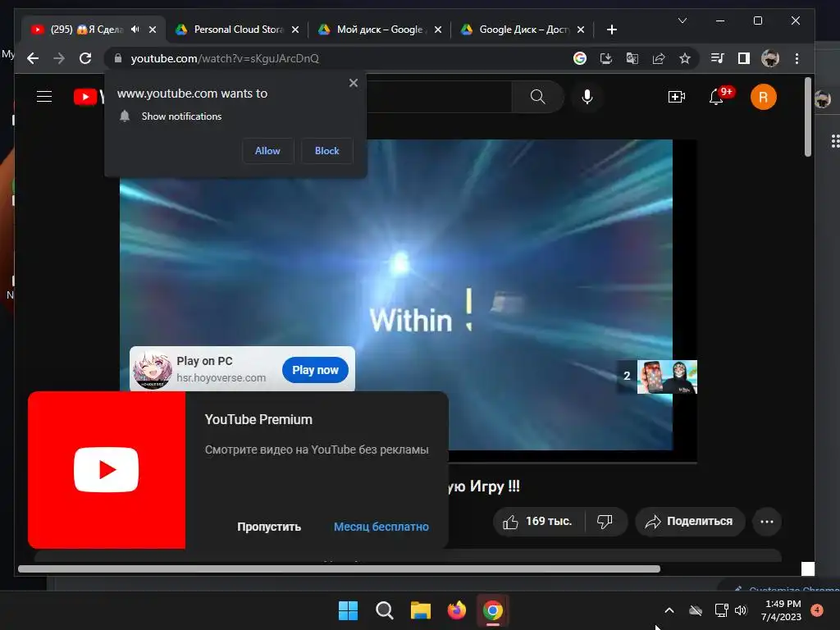The height and width of the screenshot is (630, 840).
Task: Click the YouTube search magnifier button
Action: point(537,97)
